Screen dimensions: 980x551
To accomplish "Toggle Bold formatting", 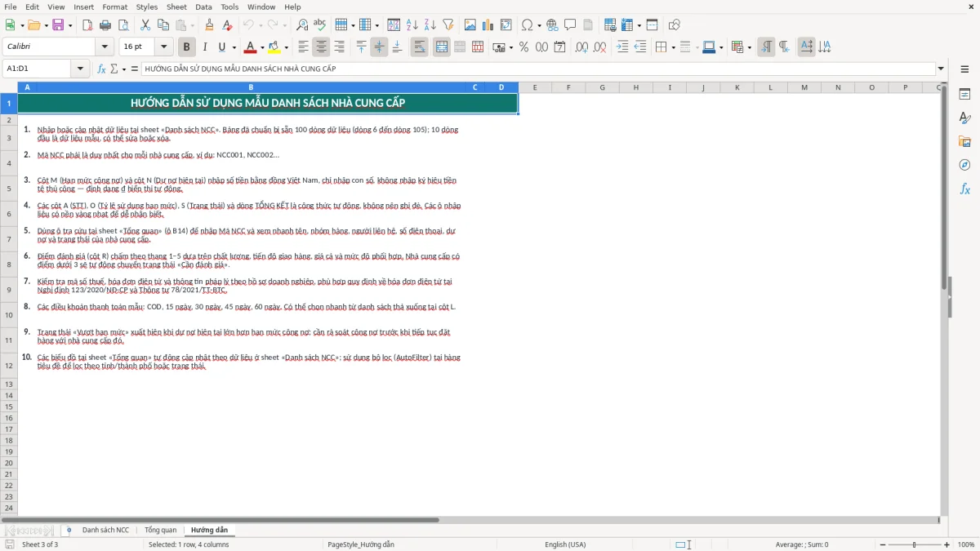I will click(x=186, y=47).
